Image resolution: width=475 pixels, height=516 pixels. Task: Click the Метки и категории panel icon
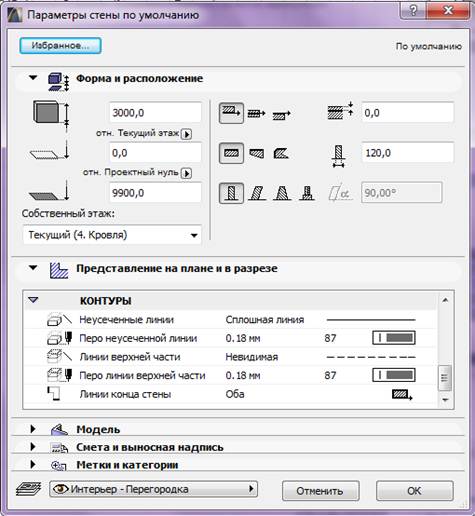(59, 465)
